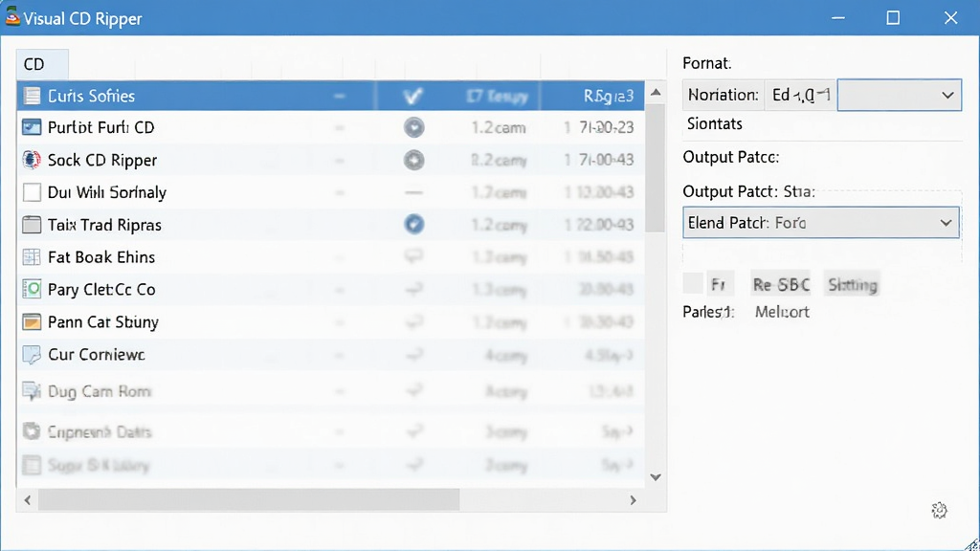
Task: Tick the checkbox next to Fr
Action: 693,283
